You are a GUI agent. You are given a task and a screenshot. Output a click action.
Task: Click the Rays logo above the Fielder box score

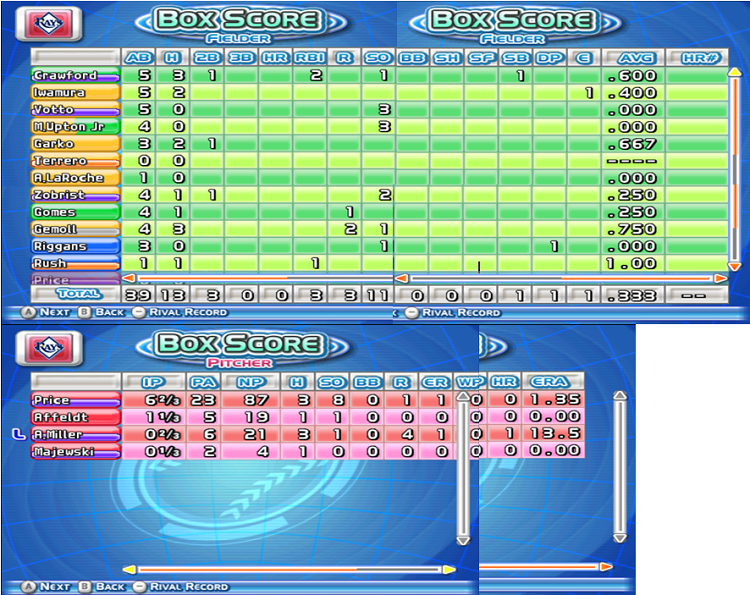tap(49, 22)
